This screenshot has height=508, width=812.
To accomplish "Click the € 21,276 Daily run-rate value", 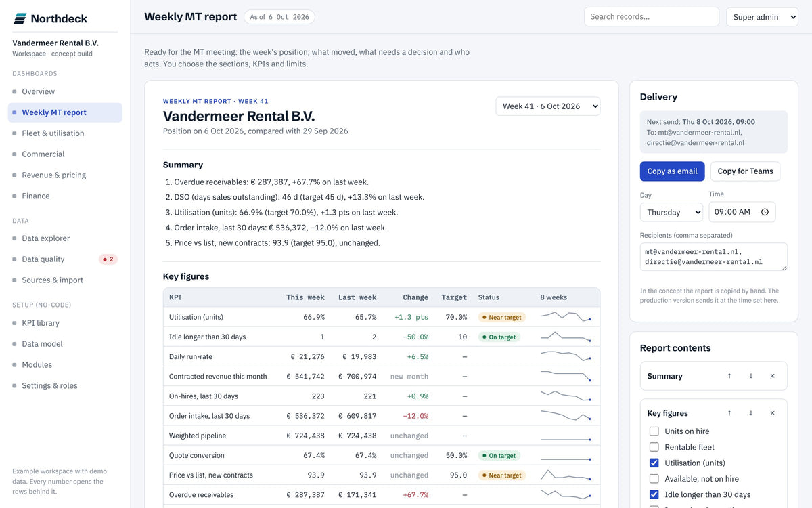I will 307,356.
